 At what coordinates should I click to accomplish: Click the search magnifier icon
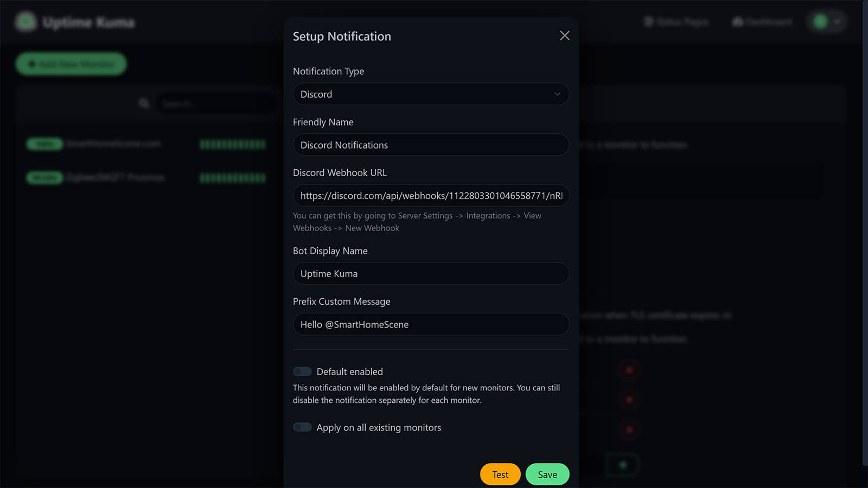[144, 103]
